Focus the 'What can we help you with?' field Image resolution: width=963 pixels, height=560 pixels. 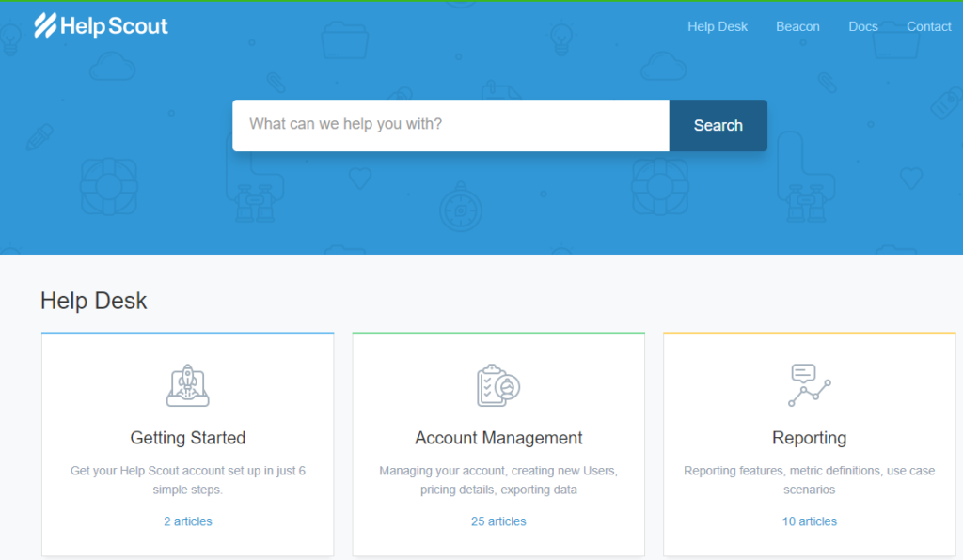tap(450, 125)
